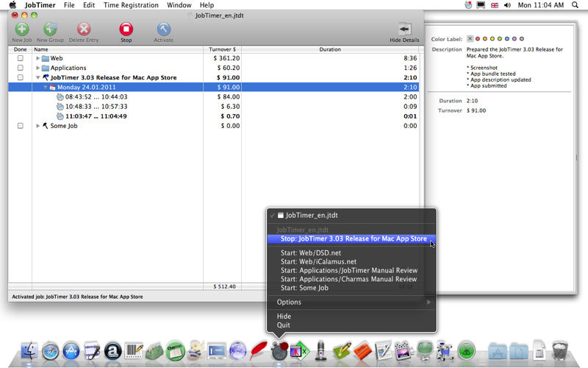The width and height of the screenshot is (588, 368).
Task: Click the Applications folder icon in the job list
Action: tap(46, 68)
